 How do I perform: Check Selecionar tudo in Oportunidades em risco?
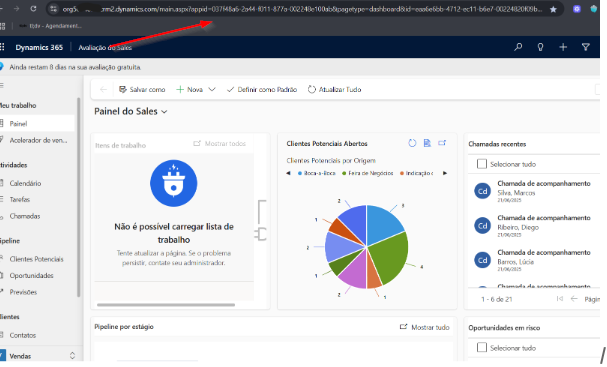pyautogui.click(x=482, y=347)
